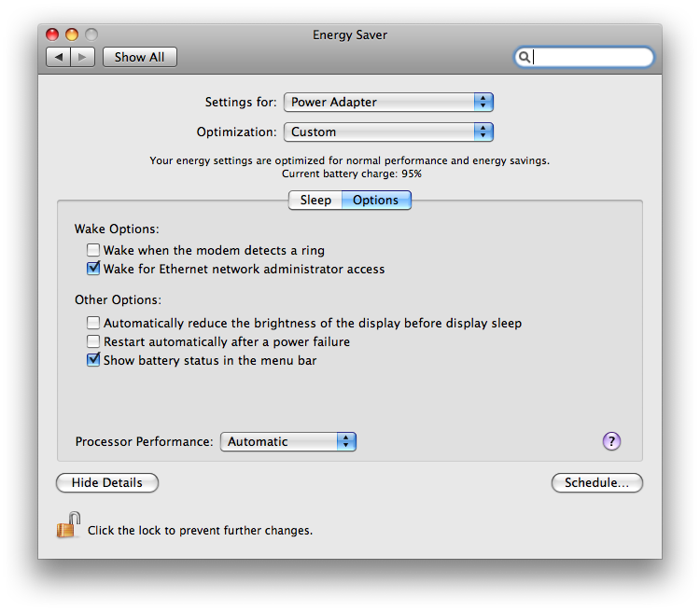Viewport: 700px width, 611px height.
Task: Click the energy settings optimized description text
Action: click(350, 160)
